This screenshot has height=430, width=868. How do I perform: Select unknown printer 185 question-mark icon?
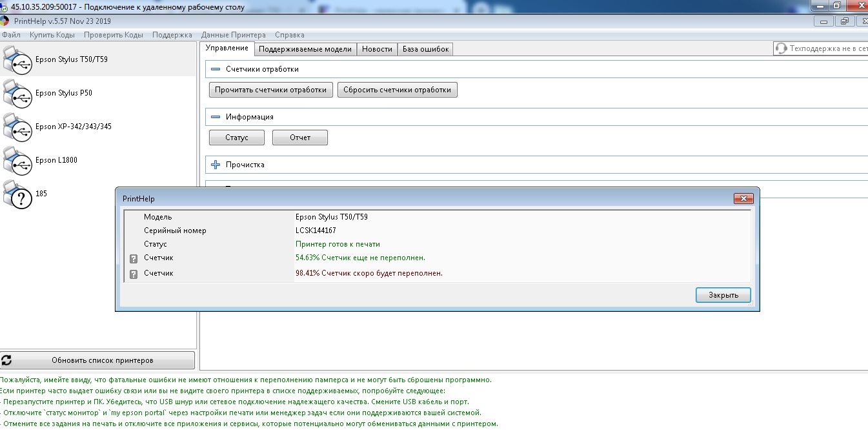[x=17, y=194]
